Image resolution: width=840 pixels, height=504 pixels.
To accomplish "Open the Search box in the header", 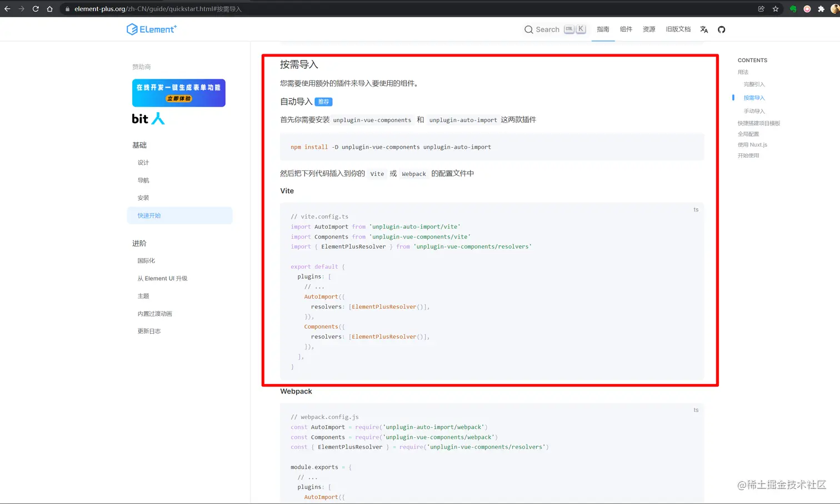I will click(x=555, y=29).
